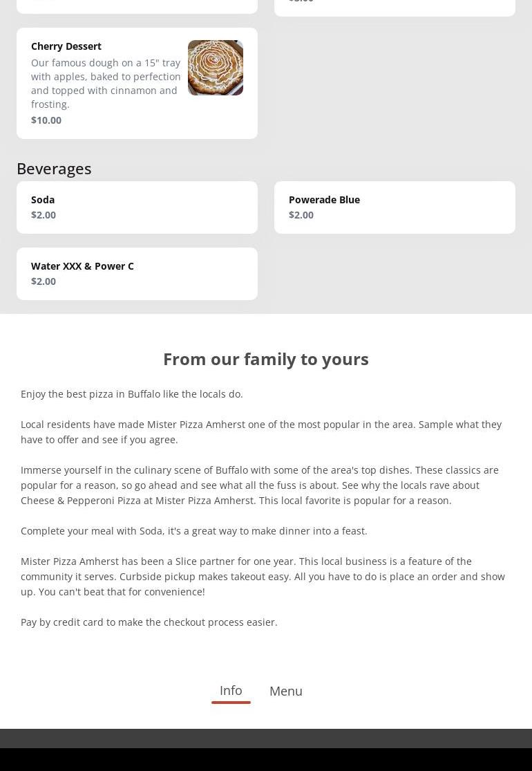Switch to the Info tab
This screenshot has height=771, width=532.
[x=231, y=690]
